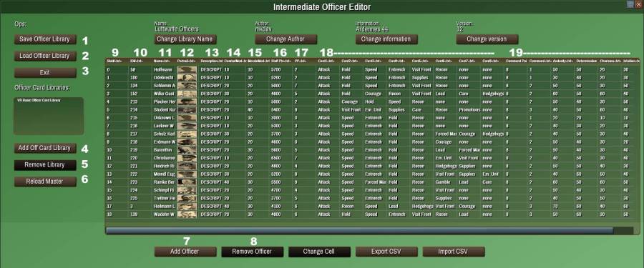Click the Change Author button

coord(286,39)
